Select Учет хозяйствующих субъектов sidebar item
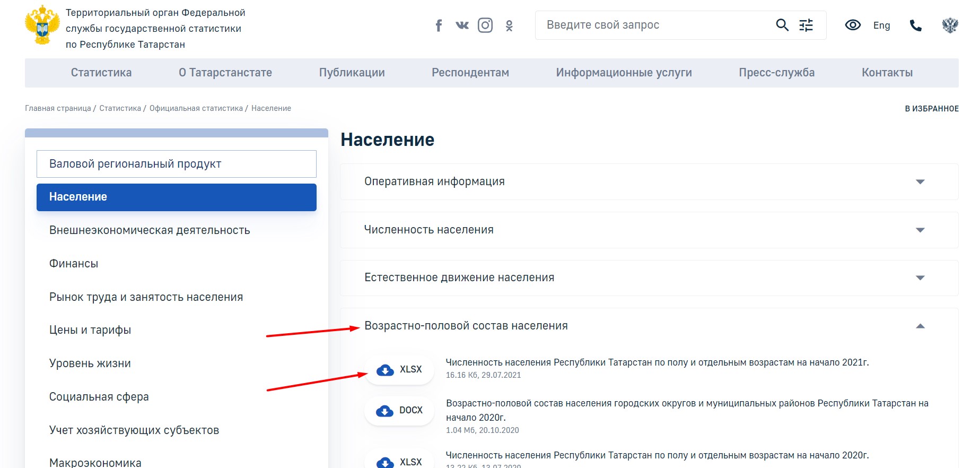This screenshot has width=980, height=468. [x=134, y=430]
